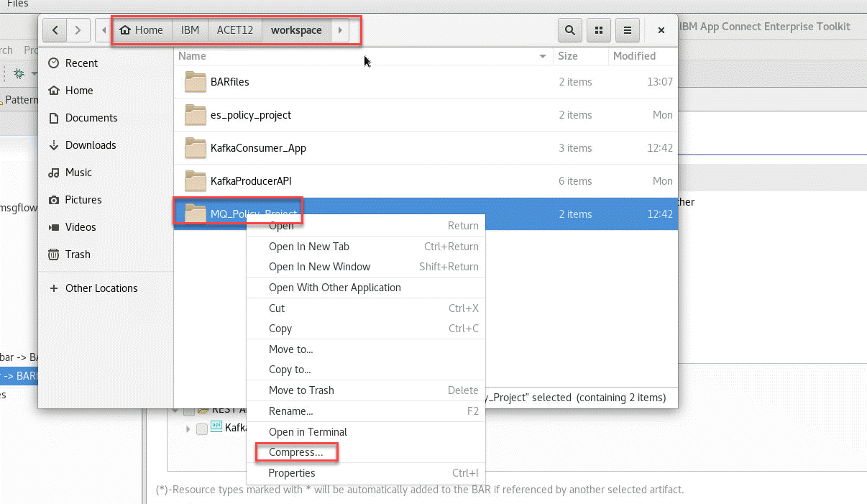Open the hamburger view options menu
Viewport: 867px width, 504px height.
point(628,30)
